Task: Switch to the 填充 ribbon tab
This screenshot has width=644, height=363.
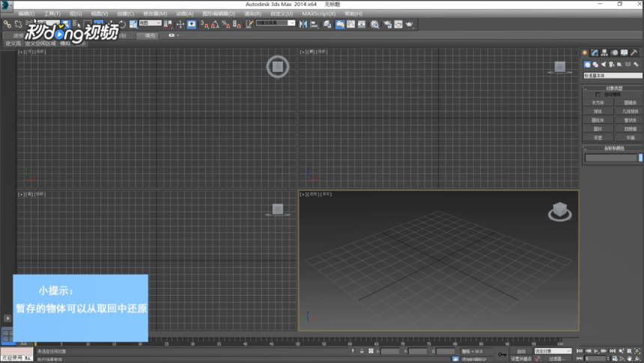Action: coord(151,36)
